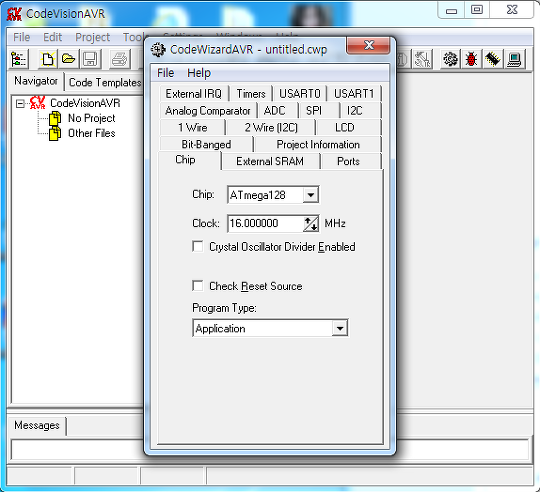Open the Program Type Application dropdown

tap(340, 328)
